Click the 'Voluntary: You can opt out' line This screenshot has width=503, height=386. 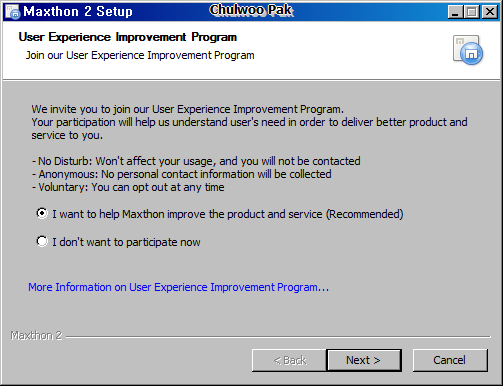pyautogui.click(x=128, y=187)
